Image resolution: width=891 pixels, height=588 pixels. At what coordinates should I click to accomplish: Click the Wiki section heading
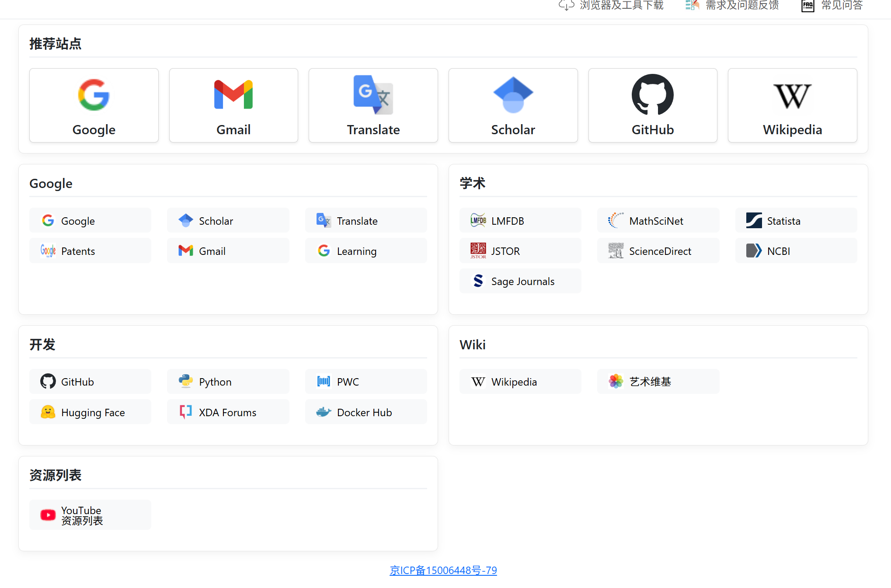[473, 345]
